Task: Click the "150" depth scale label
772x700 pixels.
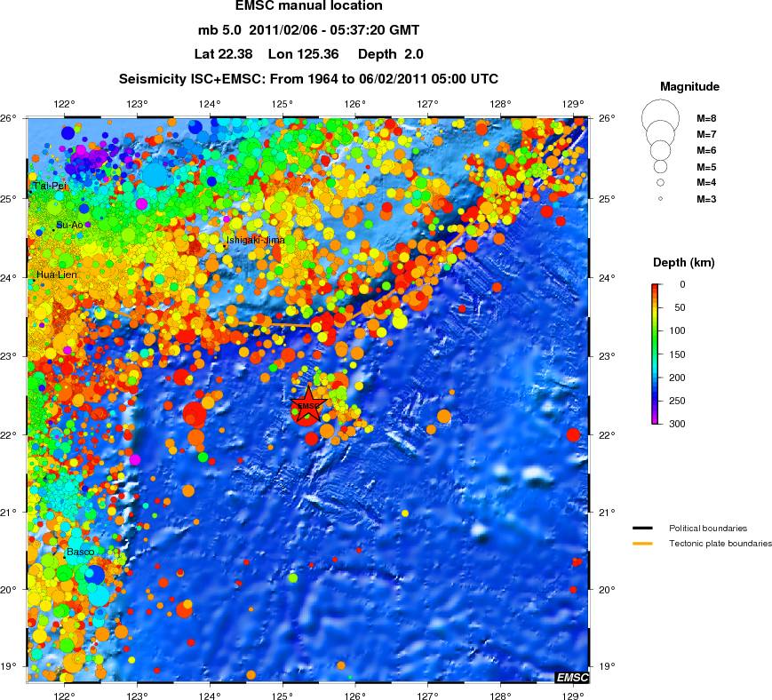Action: (x=677, y=354)
